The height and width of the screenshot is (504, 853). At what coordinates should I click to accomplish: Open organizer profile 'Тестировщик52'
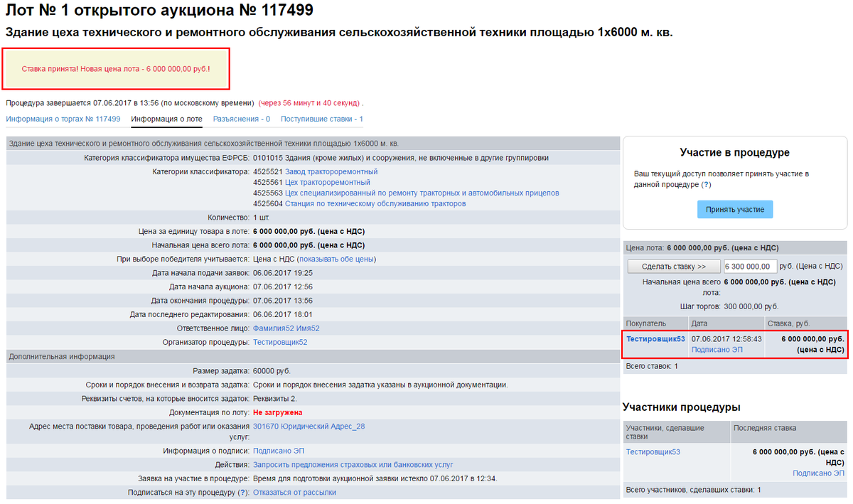pyautogui.click(x=280, y=342)
